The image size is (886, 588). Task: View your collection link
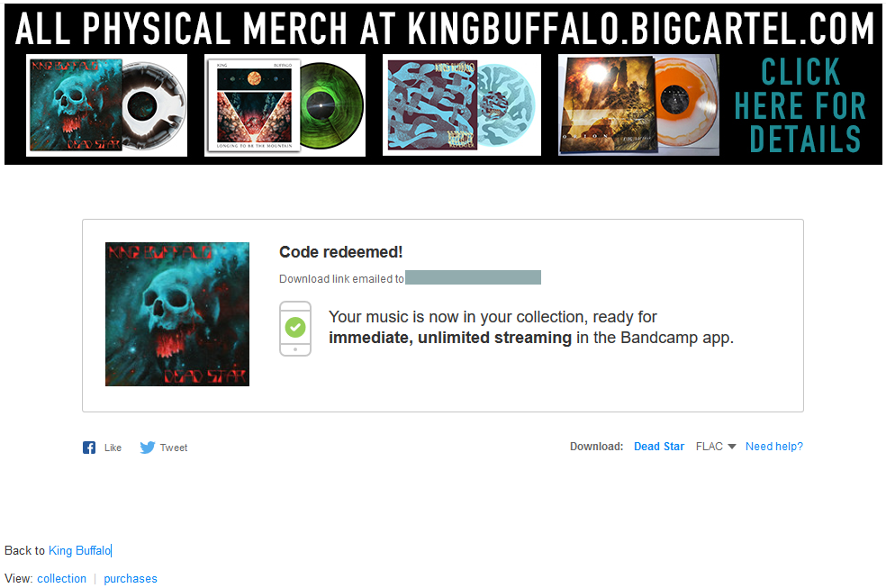click(x=61, y=578)
